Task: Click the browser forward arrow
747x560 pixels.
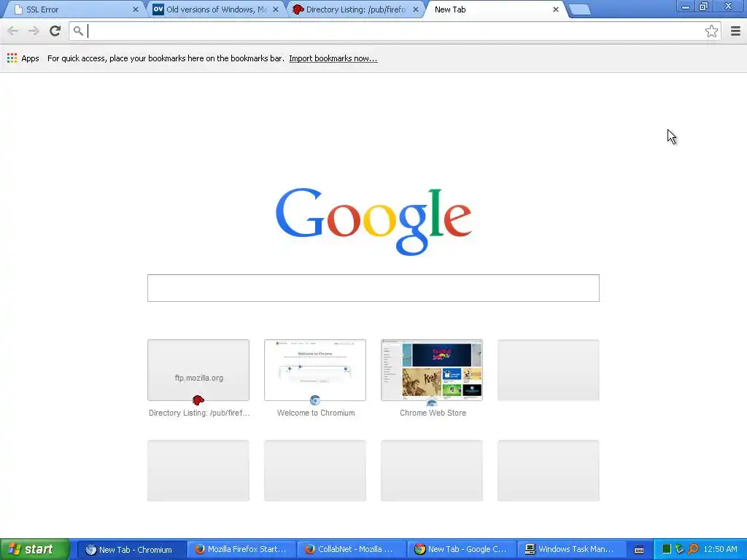Action: (34, 31)
